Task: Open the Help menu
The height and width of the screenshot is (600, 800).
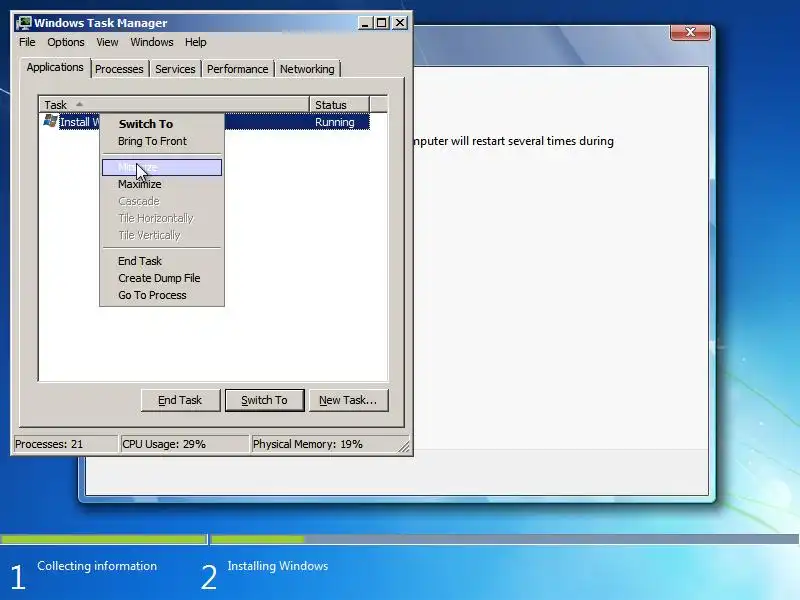Action: 195,42
